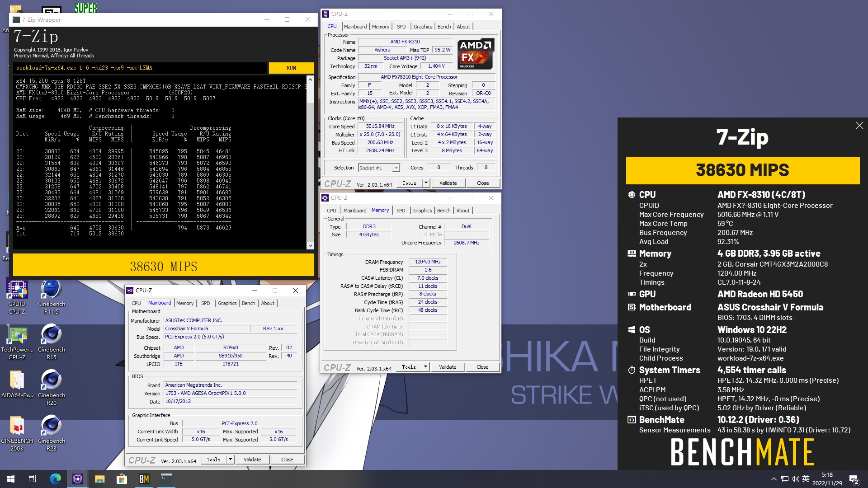The width and height of the screenshot is (868, 488).
Task: Open CPUID CPU-Z desktop shortcut
Action: click(x=17, y=296)
